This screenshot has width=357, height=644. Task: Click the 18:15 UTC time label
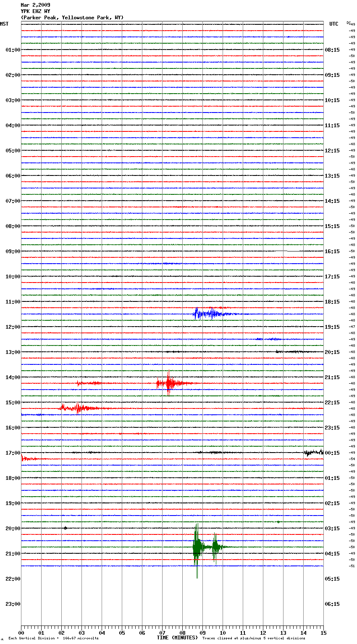click(332, 302)
